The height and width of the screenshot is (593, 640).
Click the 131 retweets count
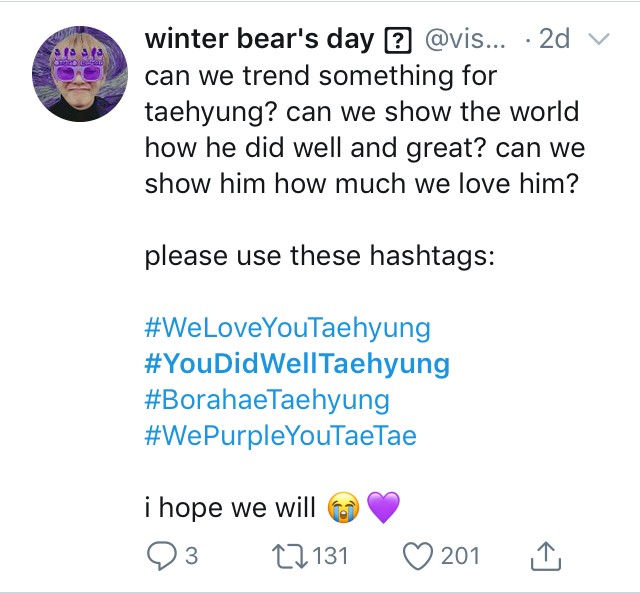331,556
